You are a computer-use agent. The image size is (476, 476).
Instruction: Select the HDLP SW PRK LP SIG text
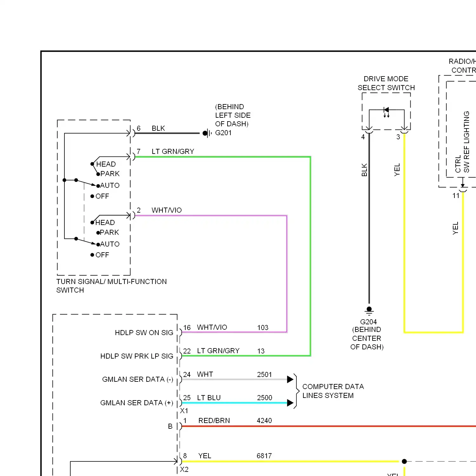[x=137, y=356]
